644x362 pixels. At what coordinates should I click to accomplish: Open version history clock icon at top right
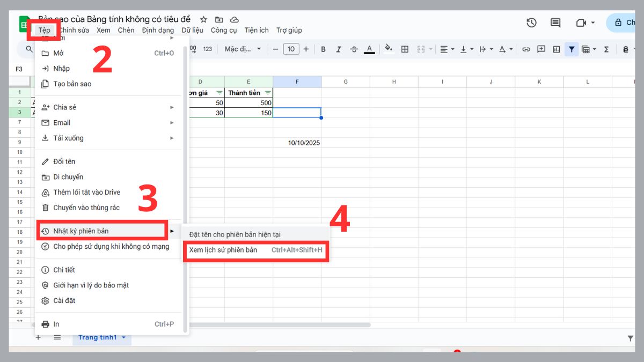[531, 23]
